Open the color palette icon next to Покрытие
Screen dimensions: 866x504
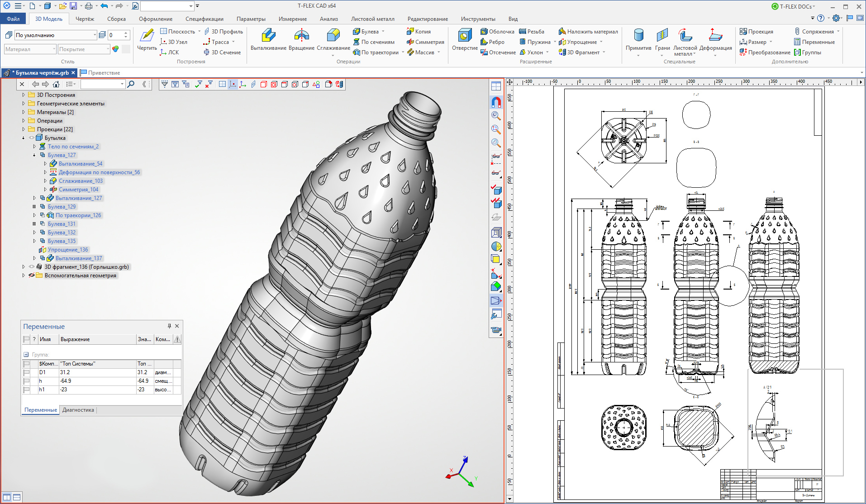tap(115, 49)
